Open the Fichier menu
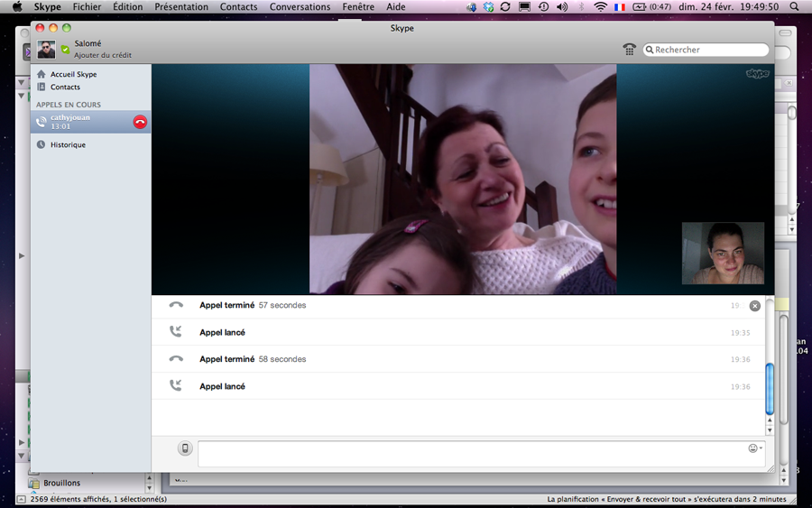Image resolution: width=812 pixels, height=508 pixels. [x=87, y=6]
